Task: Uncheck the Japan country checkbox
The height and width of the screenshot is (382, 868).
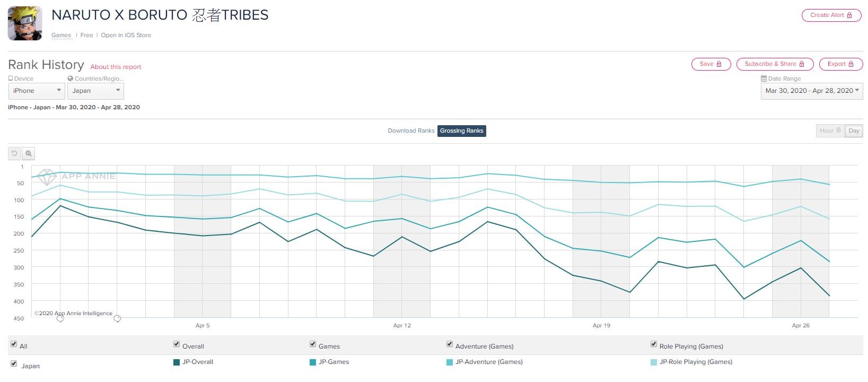Action: (14, 364)
